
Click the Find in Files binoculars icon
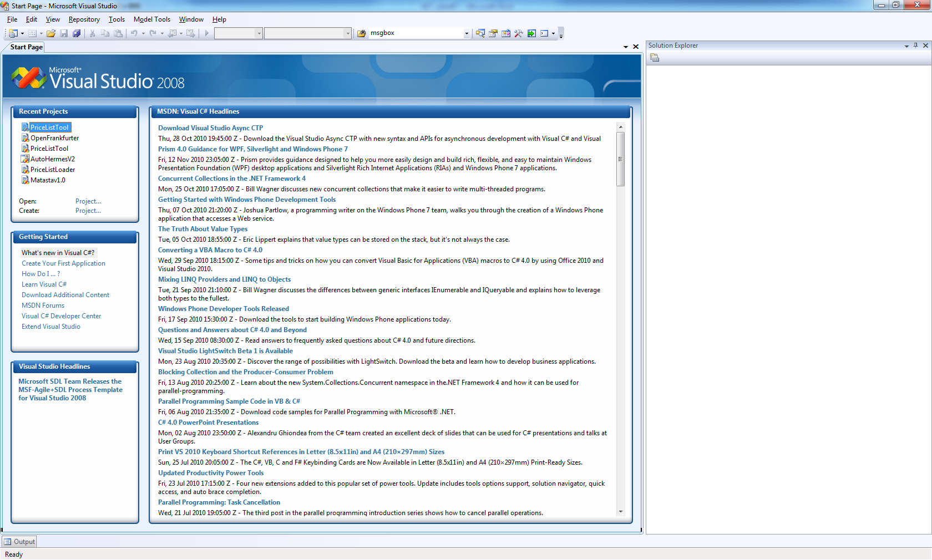tap(362, 33)
